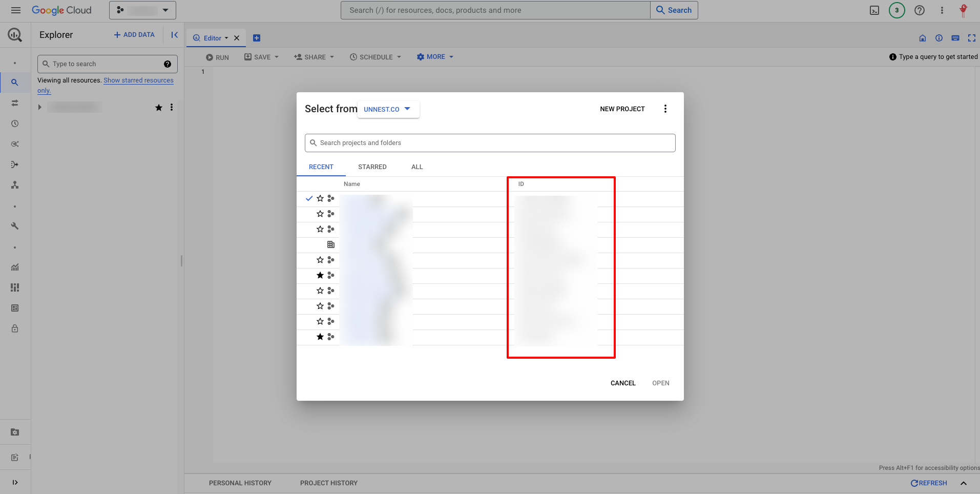Screen dimensions: 980x494
Task: Focus the Search projects and folders field
Action: pyautogui.click(x=490, y=143)
